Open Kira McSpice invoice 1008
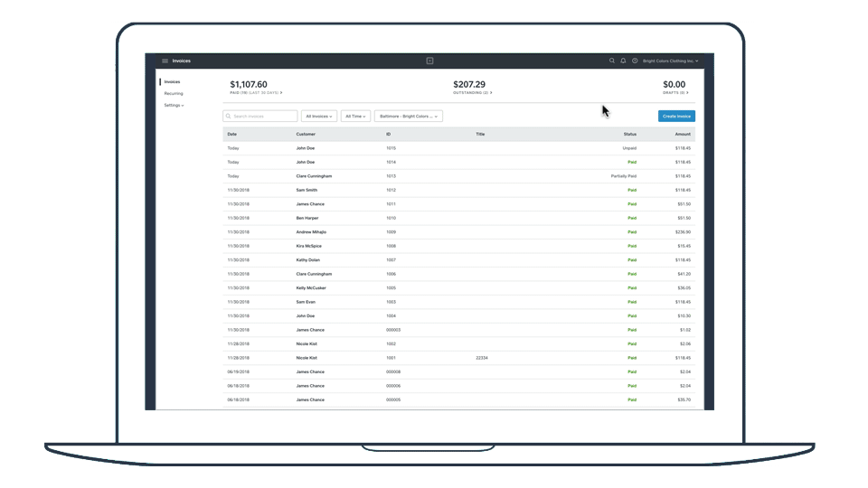868x488 pixels. (459, 246)
